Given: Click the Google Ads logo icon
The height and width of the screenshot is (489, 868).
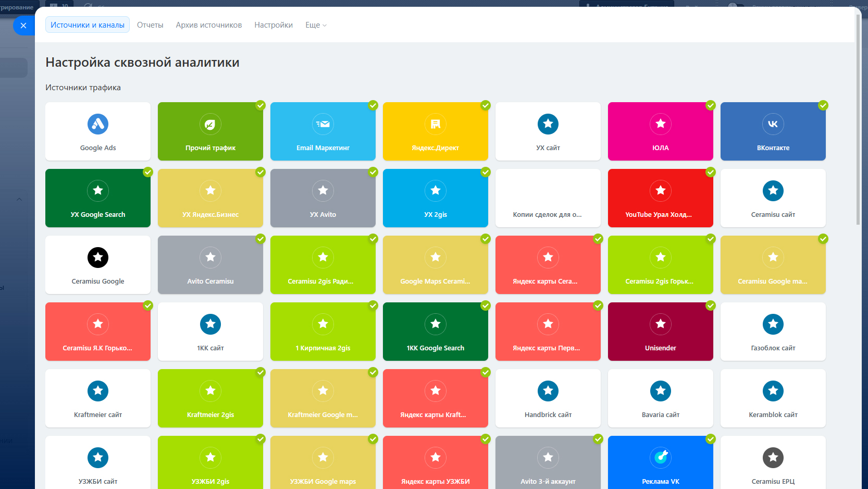Looking at the screenshot, I should coord(98,124).
